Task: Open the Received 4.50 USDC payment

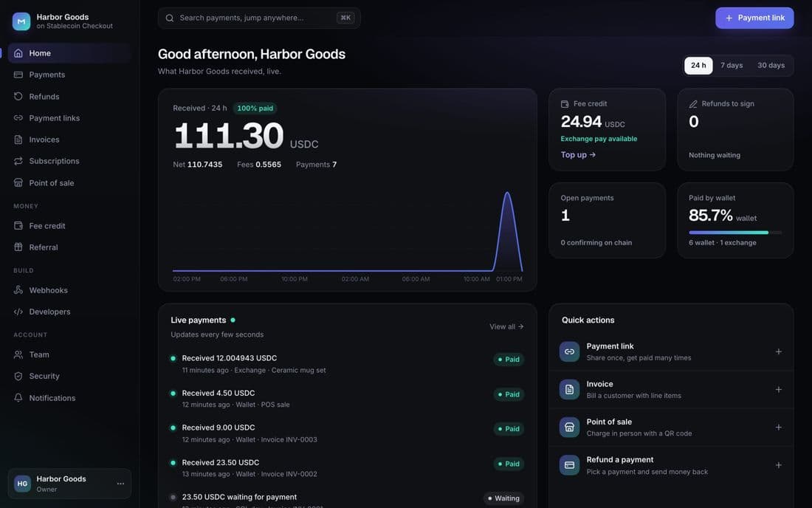Action: point(348,399)
